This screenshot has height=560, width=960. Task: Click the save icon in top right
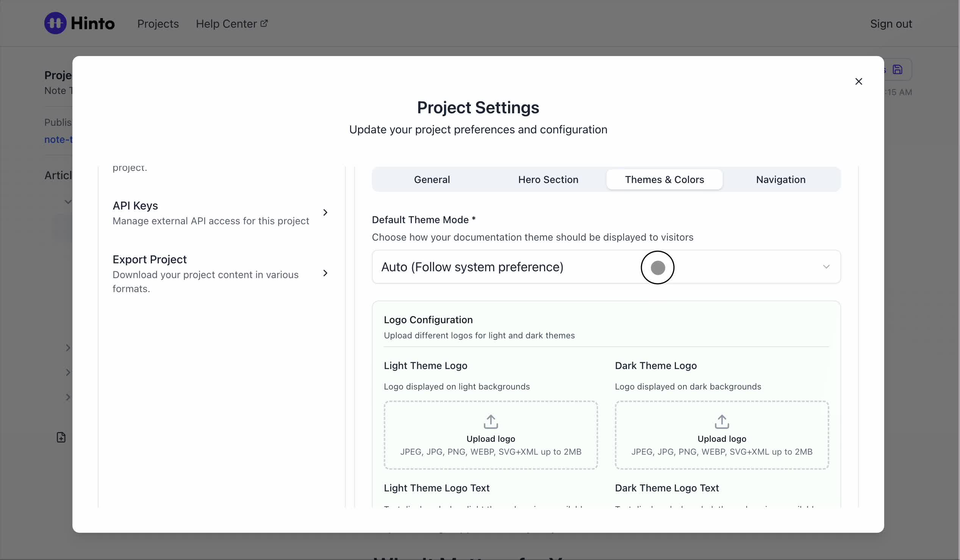point(897,70)
